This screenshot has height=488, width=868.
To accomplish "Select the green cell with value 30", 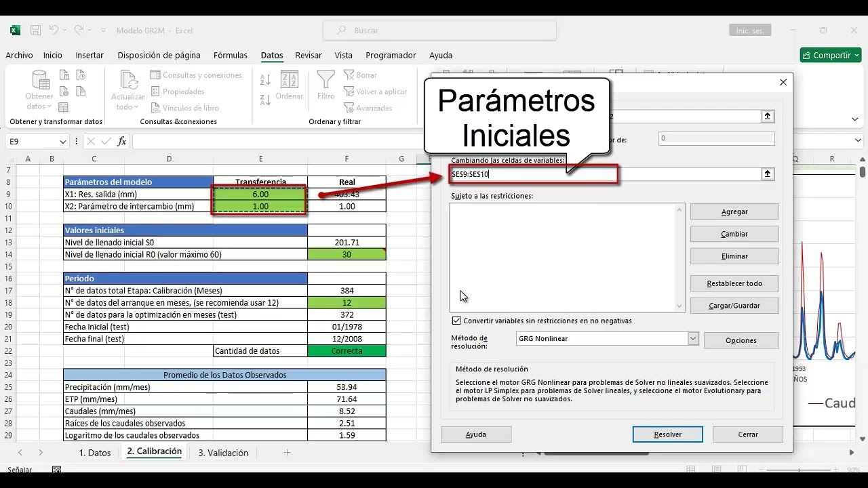I will pyautogui.click(x=347, y=255).
